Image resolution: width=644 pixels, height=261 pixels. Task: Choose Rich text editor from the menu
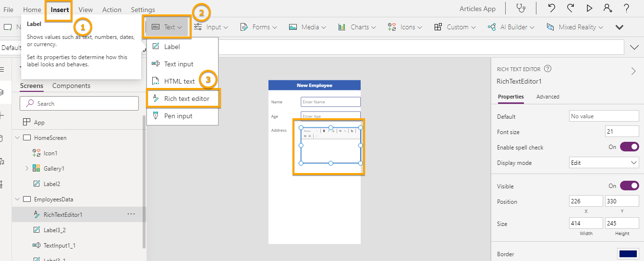click(182, 99)
